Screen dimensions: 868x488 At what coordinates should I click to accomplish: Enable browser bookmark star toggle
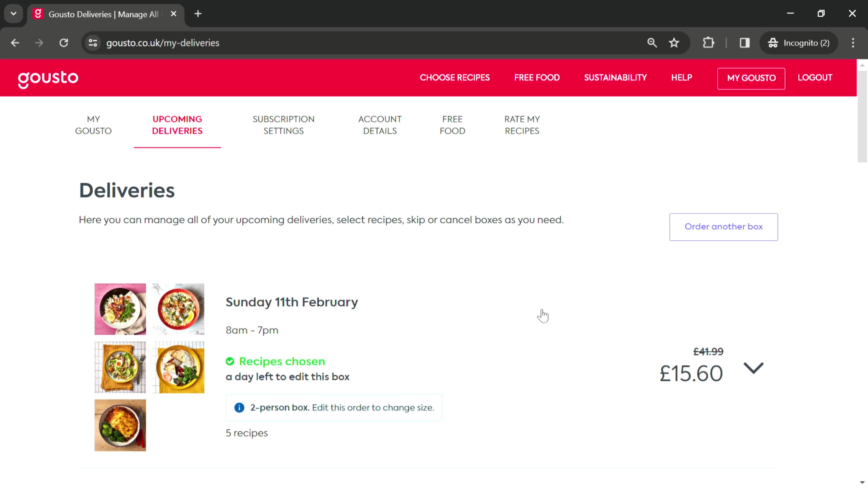[x=674, y=42]
